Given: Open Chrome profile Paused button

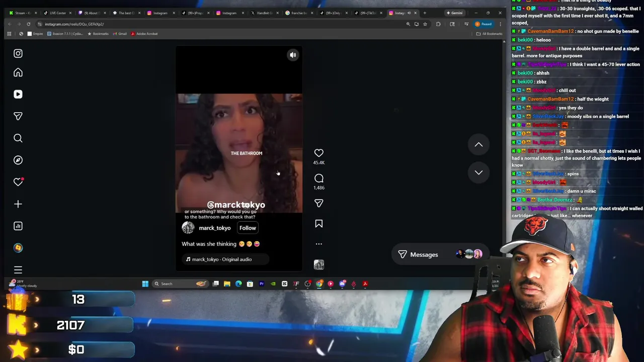Looking at the screenshot, I should (x=484, y=24).
